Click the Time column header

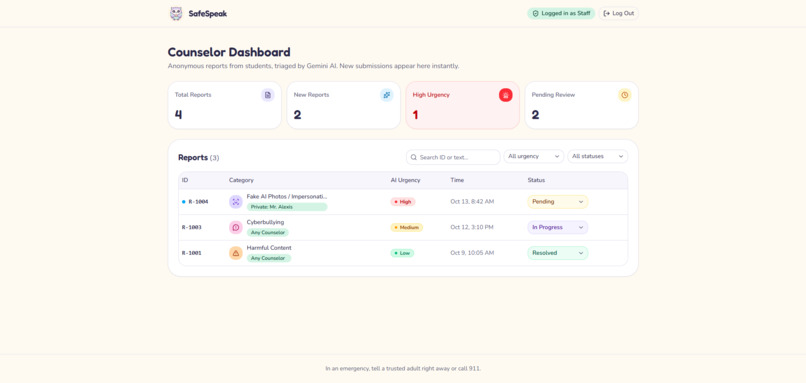(x=456, y=180)
